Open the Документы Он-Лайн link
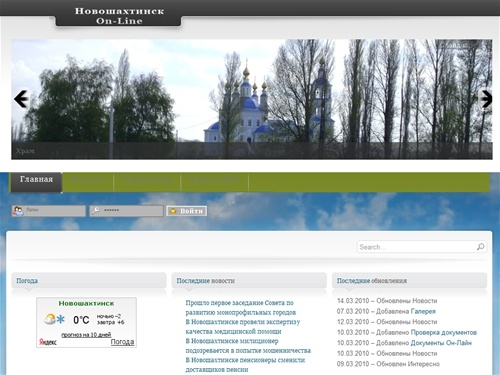Viewport: 500px width, 375px height. [441, 343]
